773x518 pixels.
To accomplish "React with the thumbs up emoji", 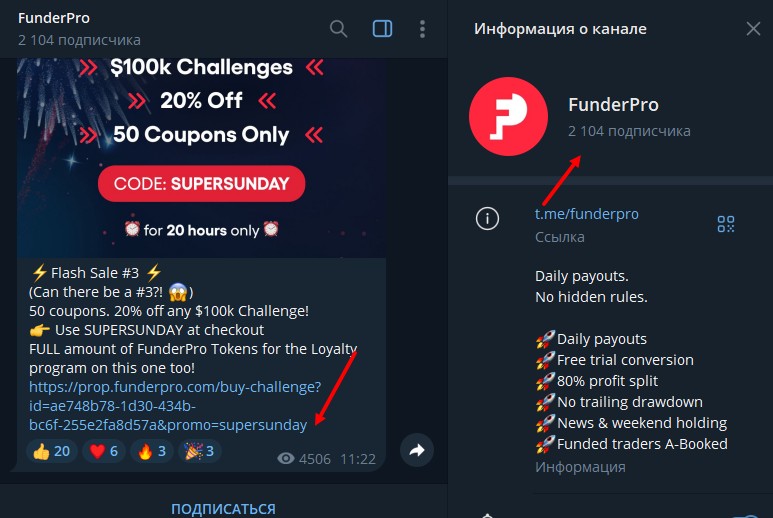I will [51, 451].
